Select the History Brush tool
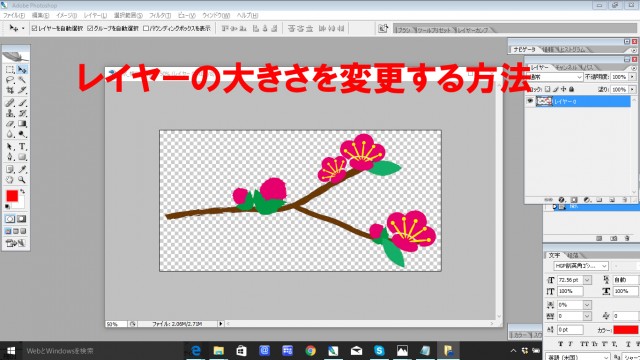This screenshot has width=640, height=360. click(22, 113)
